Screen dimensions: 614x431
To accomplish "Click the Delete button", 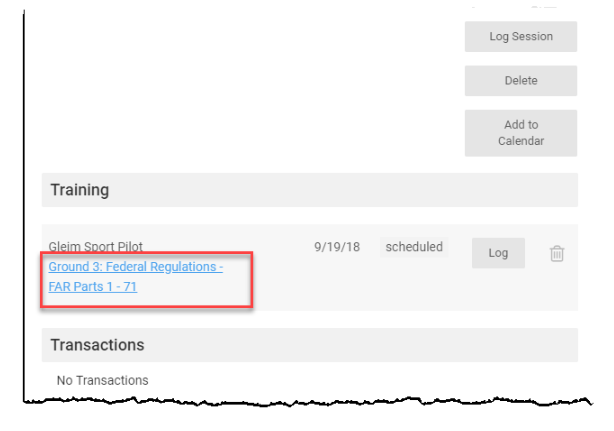I will pyautogui.click(x=521, y=81).
